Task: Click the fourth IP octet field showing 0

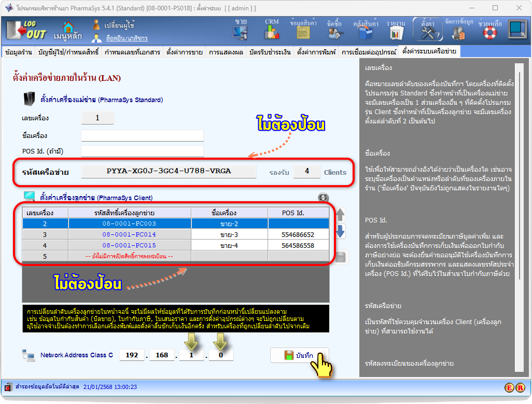Action: click(221, 355)
